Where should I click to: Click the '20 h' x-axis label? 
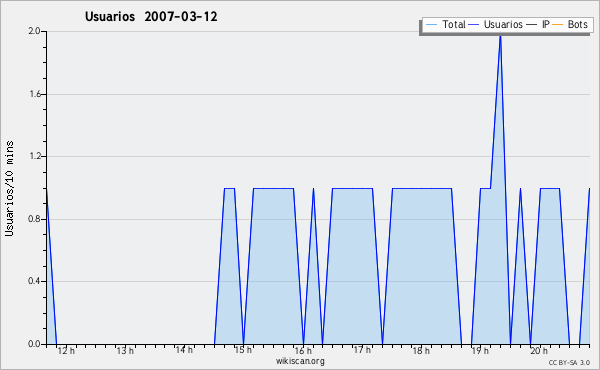(539, 351)
